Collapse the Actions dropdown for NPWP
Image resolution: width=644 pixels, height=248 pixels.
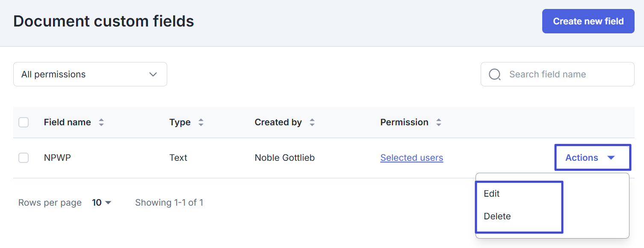[593, 158]
